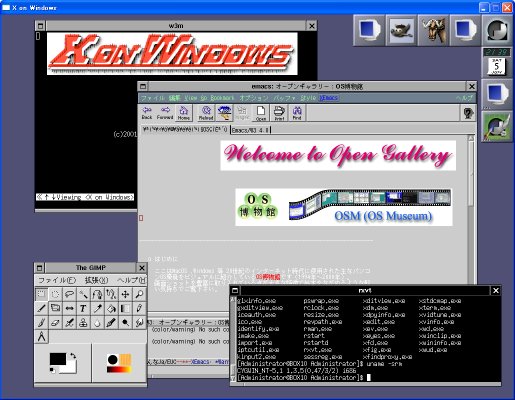Open the foreground black color swatch
Image resolution: width=515 pixels, height=400 pixels.
point(57,359)
